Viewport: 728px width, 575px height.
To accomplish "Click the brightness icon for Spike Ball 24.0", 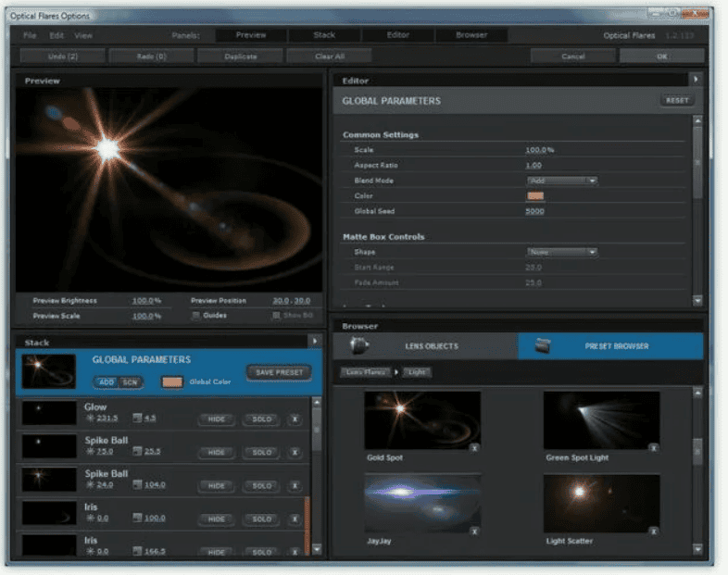I will [90, 484].
